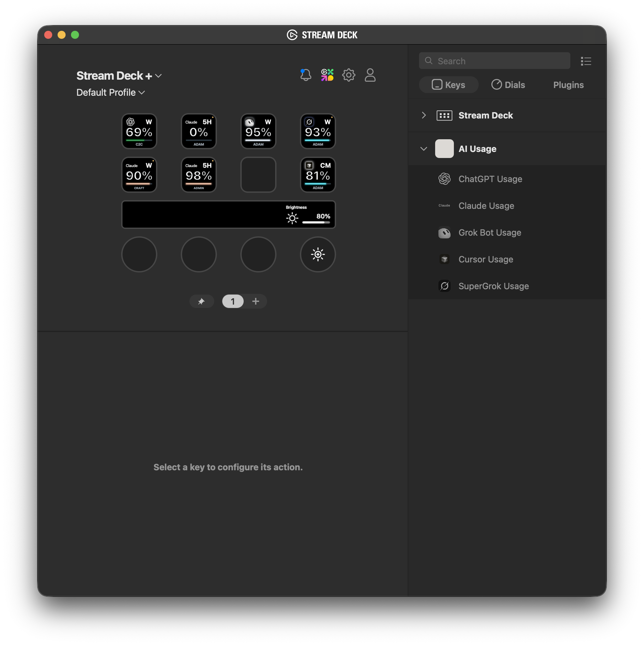Screen dimensions: 644x646
Task: Collapse the AI Usage category chevron
Action: (x=424, y=149)
